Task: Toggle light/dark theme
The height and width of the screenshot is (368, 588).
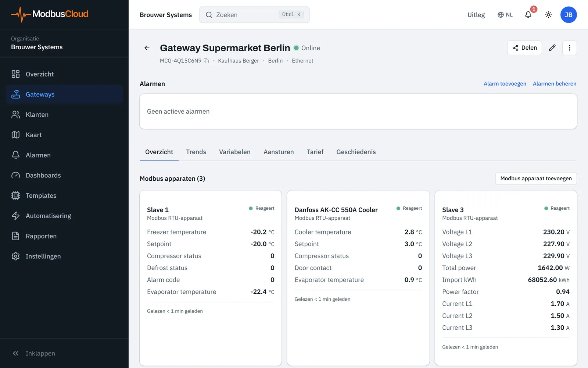Action: click(x=548, y=15)
